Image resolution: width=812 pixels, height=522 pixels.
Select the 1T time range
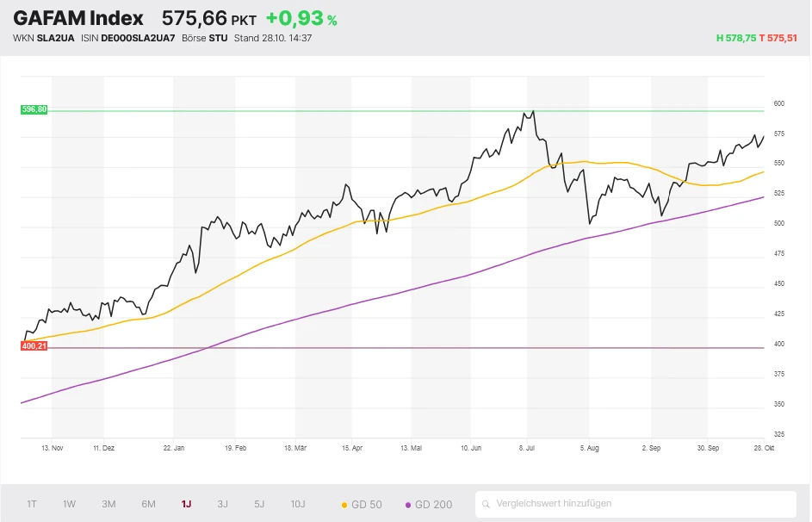(x=32, y=504)
